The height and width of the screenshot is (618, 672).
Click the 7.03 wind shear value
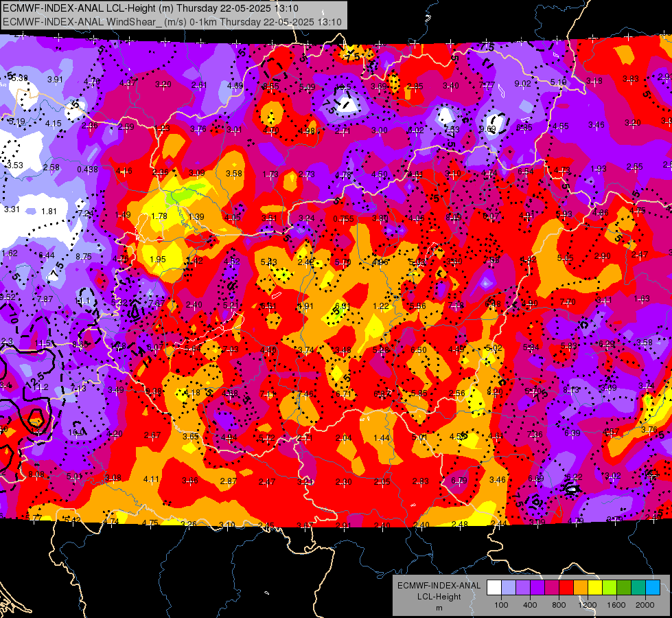click(231, 350)
